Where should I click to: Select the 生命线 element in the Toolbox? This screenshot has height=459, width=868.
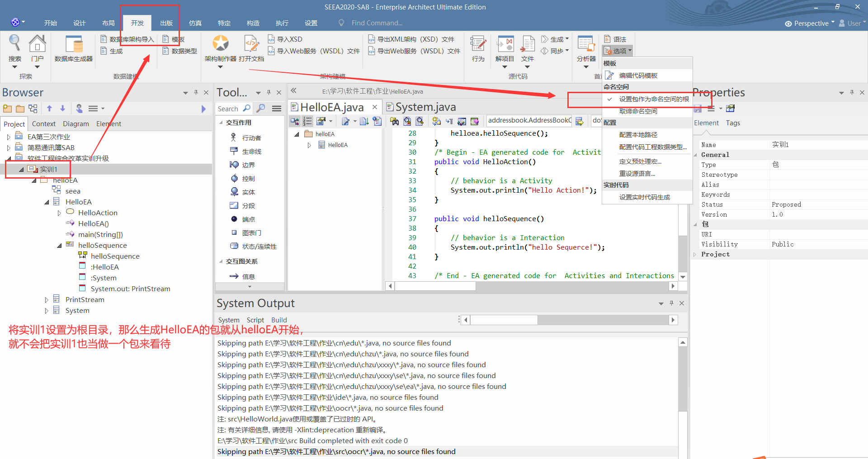tap(250, 151)
